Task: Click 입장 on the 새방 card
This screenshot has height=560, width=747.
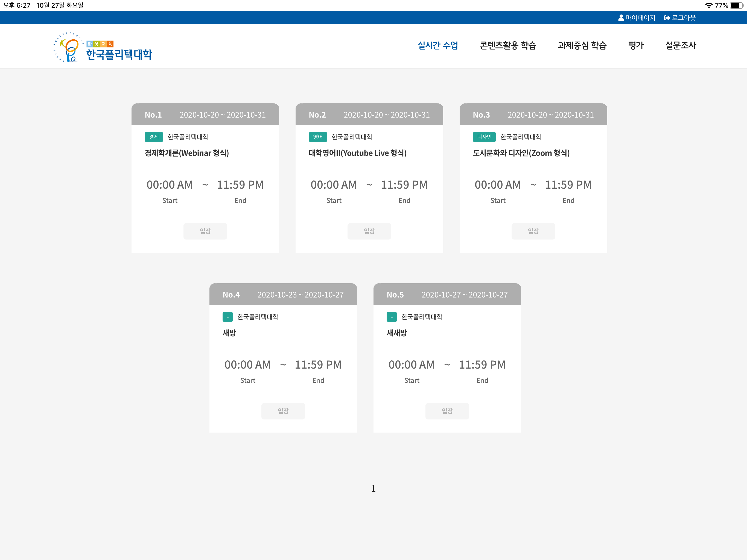Action: (283, 411)
